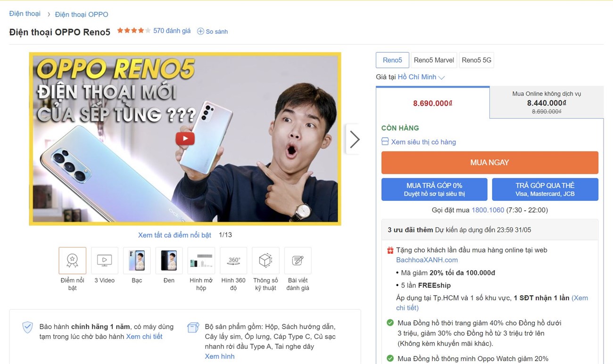
Task: Click the green check for Oppo Watch offer
Action: click(x=390, y=359)
